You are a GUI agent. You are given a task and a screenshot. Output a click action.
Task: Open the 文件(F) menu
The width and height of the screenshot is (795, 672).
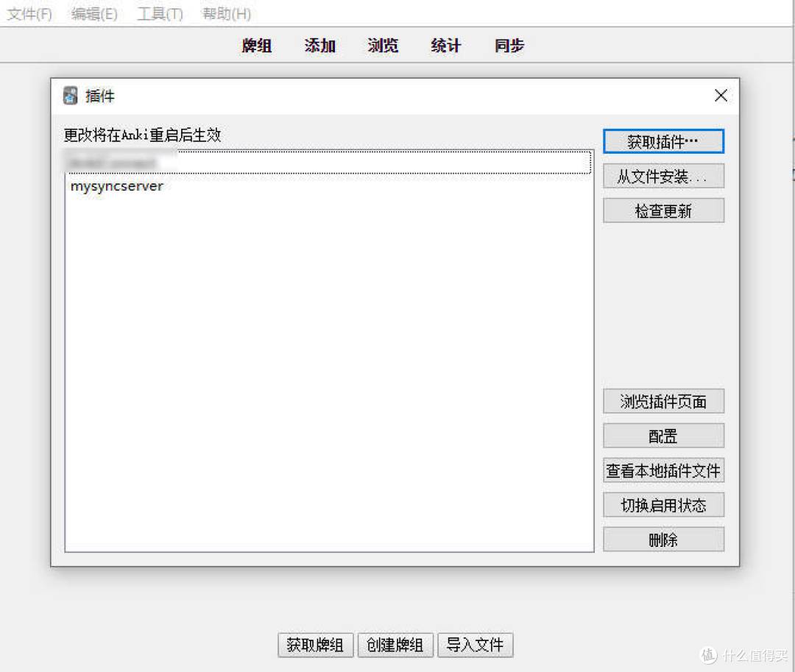pyautogui.click(x=29, y=13)
